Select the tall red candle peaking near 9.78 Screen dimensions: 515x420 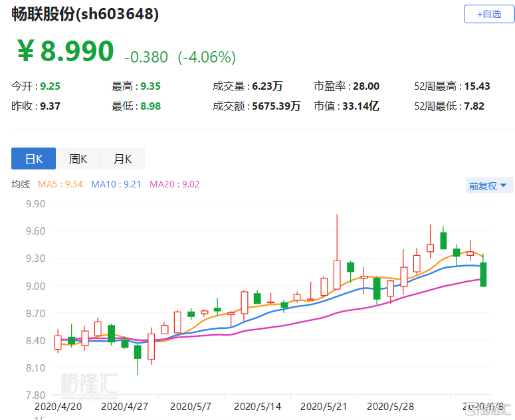337,275
